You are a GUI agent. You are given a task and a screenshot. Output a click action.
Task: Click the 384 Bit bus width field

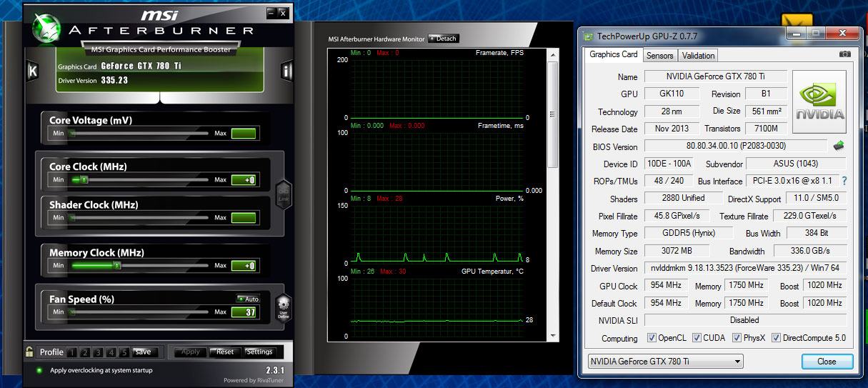(x=816, y=233)
